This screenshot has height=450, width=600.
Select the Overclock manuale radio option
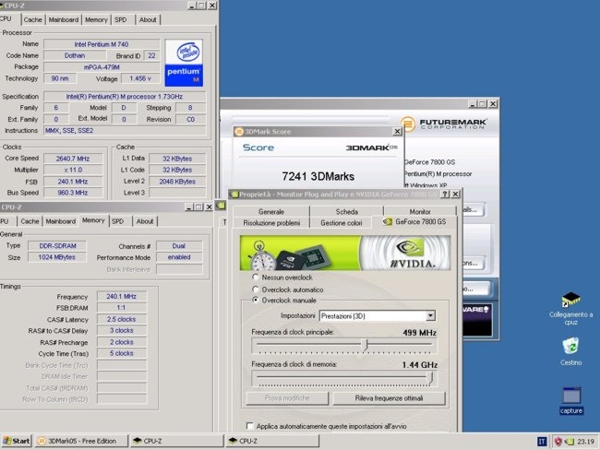[x=255, y=300]
